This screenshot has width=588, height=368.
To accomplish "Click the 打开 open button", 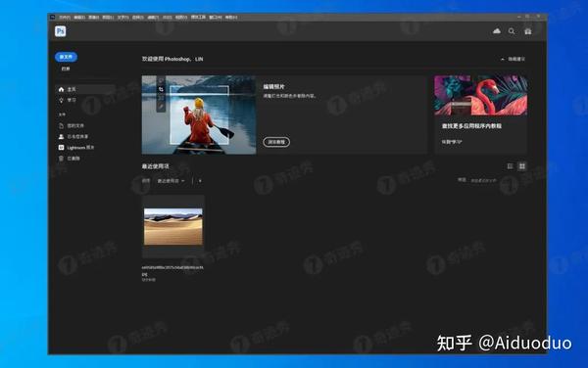I will coord(66,69).
